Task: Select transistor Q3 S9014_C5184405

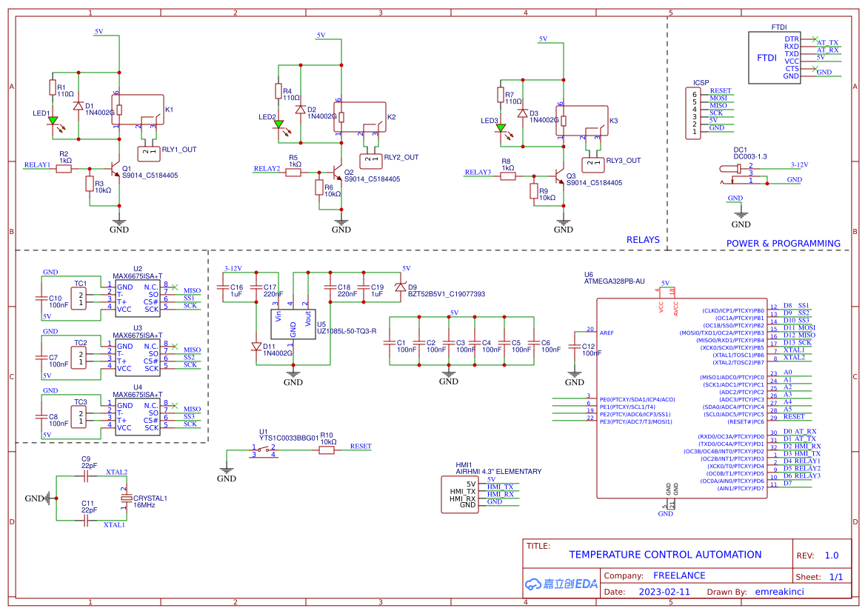Action: (560, 174)
